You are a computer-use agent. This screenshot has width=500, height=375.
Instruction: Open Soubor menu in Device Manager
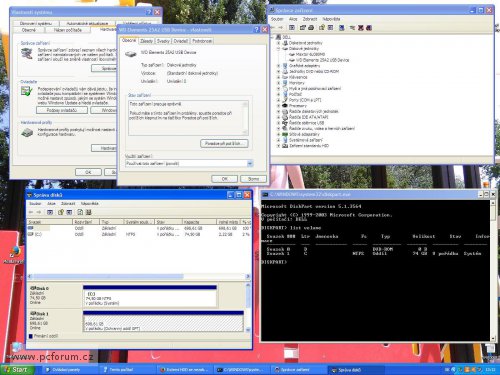[277, 19]
